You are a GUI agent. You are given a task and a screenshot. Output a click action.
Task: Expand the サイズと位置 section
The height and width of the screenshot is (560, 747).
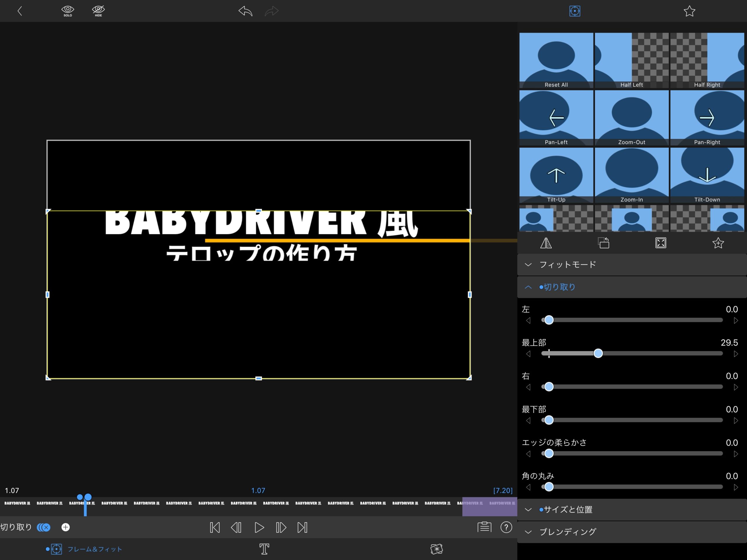coord(632,509)
